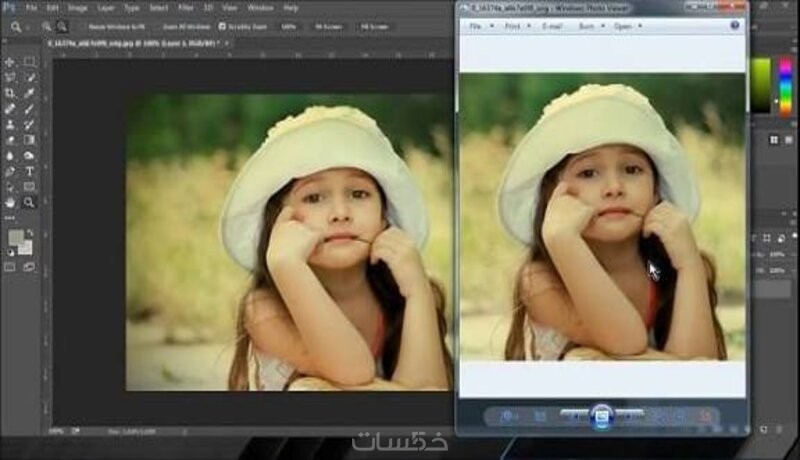Click the Zoom In icon in options bar
This screenshot has width=800, height=460.
click(47, 27)
